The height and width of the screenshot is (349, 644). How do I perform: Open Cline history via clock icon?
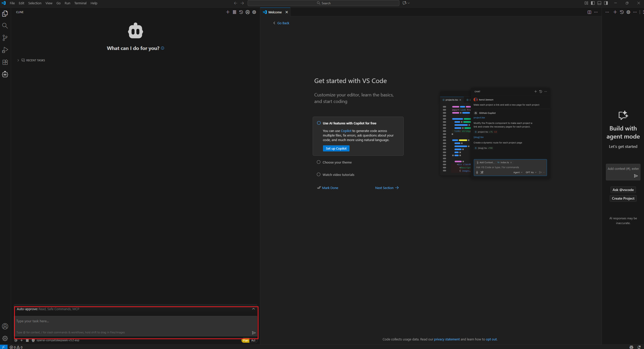tap(241, 12)
